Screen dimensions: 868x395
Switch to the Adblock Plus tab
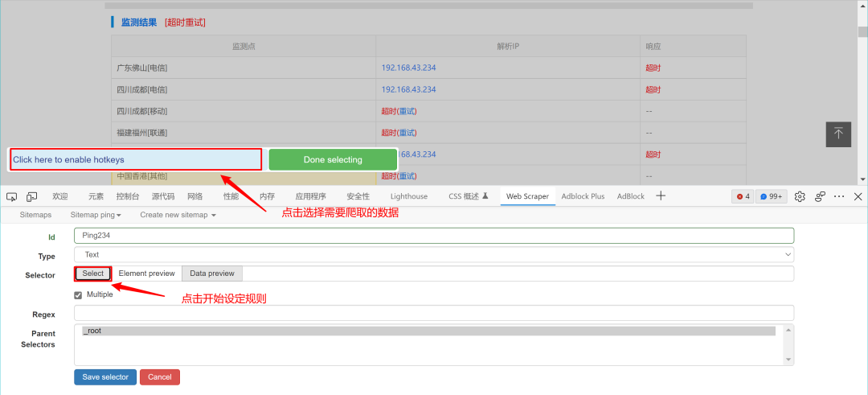pyautogui.click(x=583, y=196)
